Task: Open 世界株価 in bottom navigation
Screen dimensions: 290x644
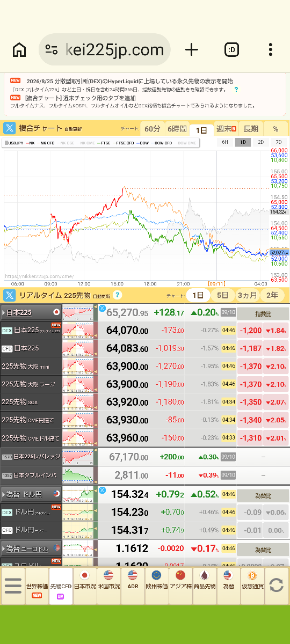Action: coord(37,586)
